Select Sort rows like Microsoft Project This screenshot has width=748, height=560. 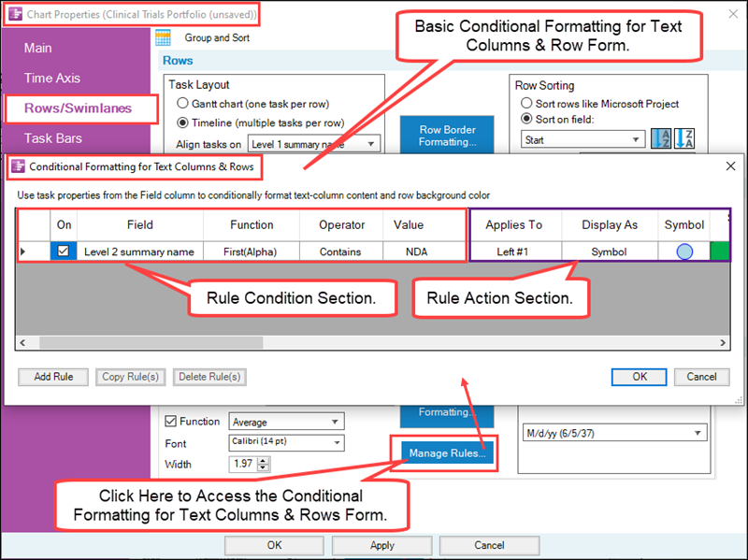(x=526, y=104)
